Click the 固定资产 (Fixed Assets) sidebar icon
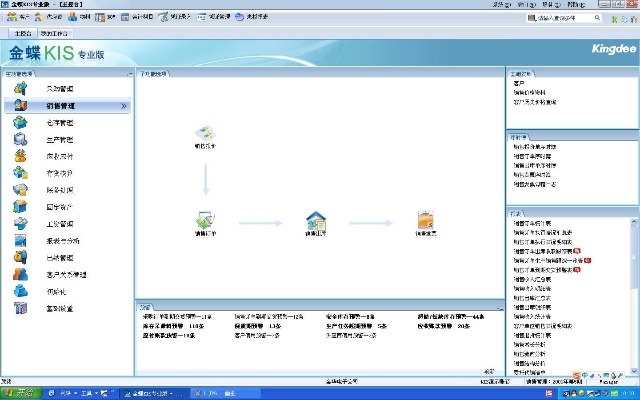The height and width of the screenshot is (400, 640). tap(21, 207)
